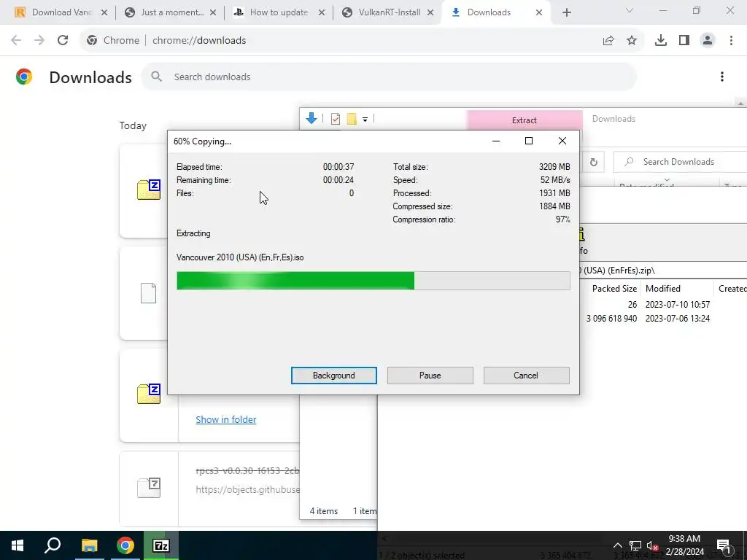
Task: Open the rpcs3 githubusercontent URL
Action: 247,489
